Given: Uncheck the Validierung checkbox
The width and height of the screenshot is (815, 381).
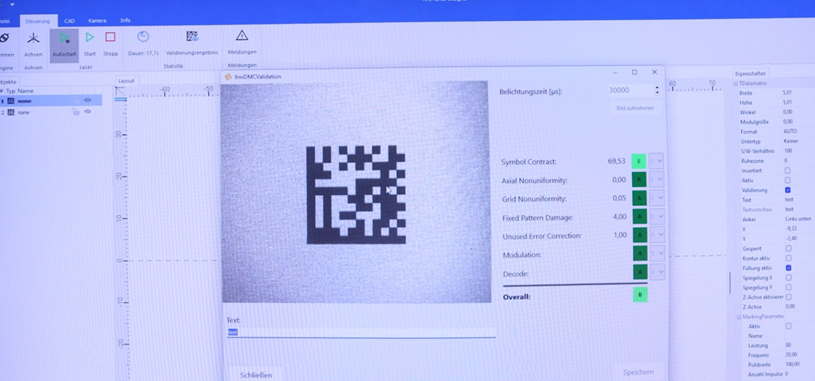Looking at the screenshot, I should coord(788,190).
